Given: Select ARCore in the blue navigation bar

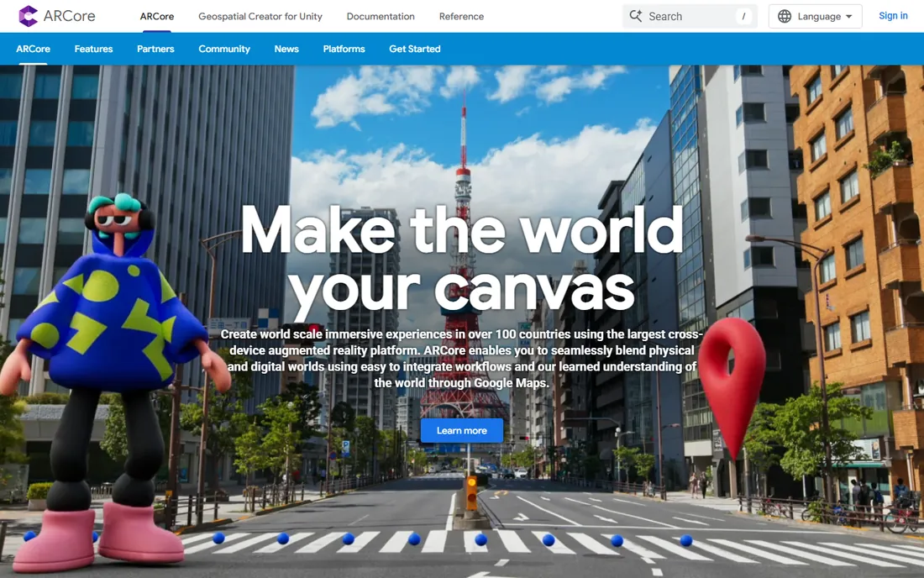Looking at the screenshot, I should click(x=33, y=49).
